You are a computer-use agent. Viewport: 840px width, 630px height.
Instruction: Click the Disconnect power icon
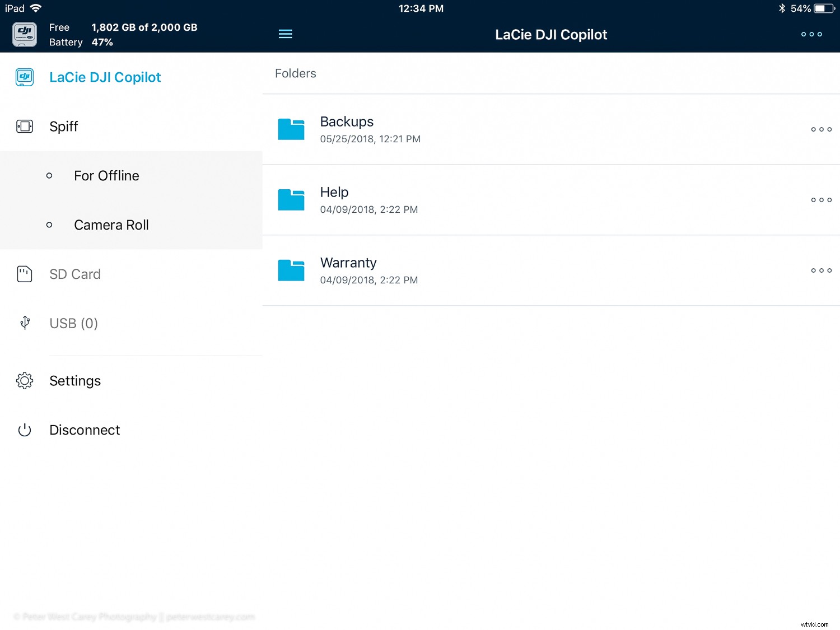[x=25, y=430]
